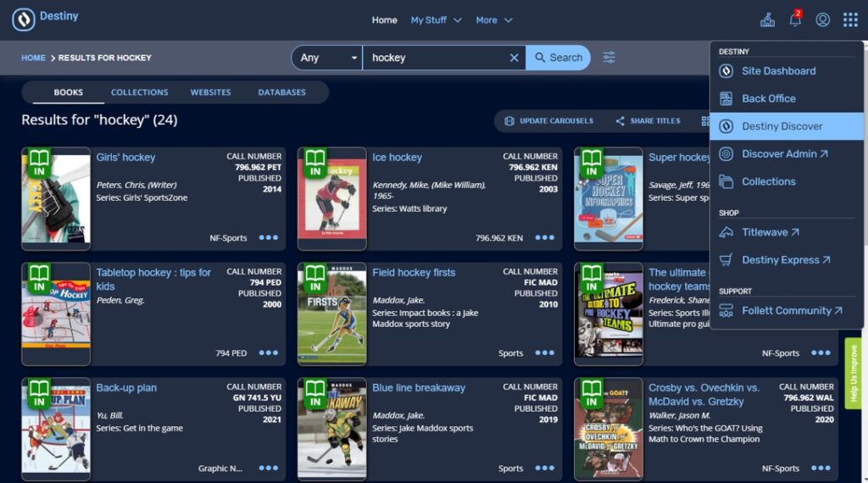
Task: Expand the More menu
Action: (x=494, y=19)
